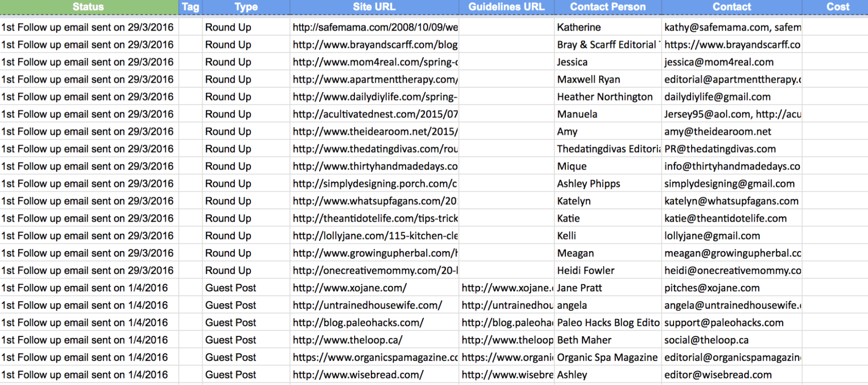Click the blog.paleohacks.com Site URL cell

point(374,323)
